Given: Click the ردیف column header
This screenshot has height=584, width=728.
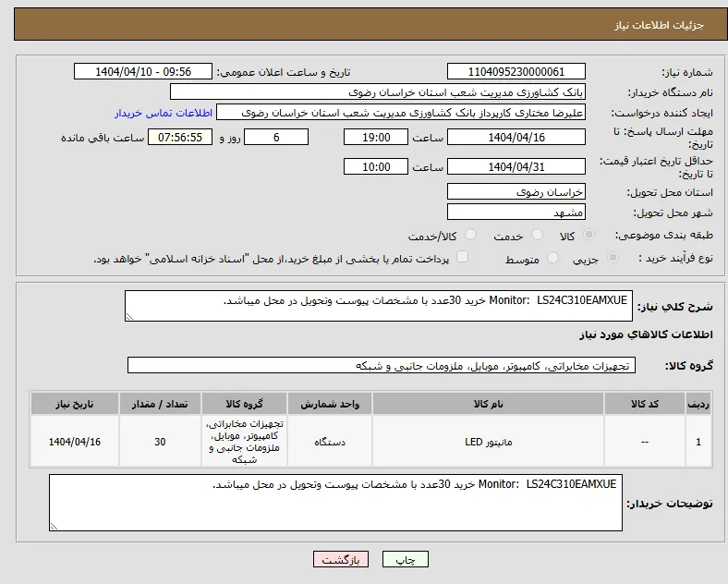Looking at the screenshot, I should tap(698, 404).
